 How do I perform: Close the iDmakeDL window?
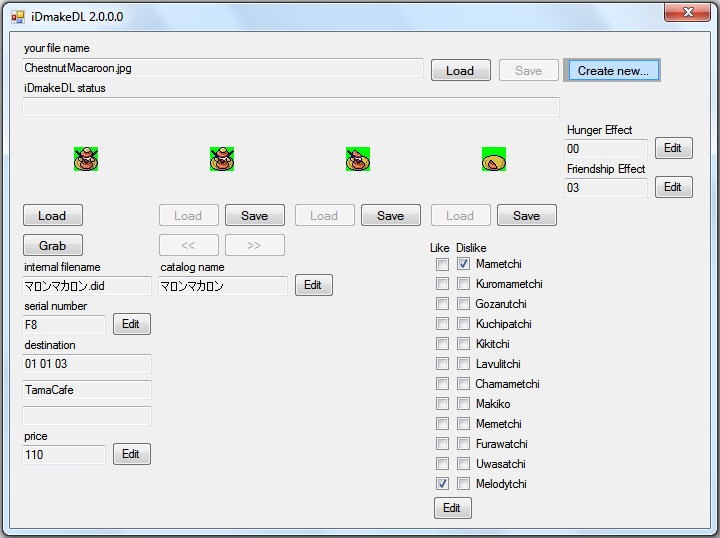coord(687,12)
